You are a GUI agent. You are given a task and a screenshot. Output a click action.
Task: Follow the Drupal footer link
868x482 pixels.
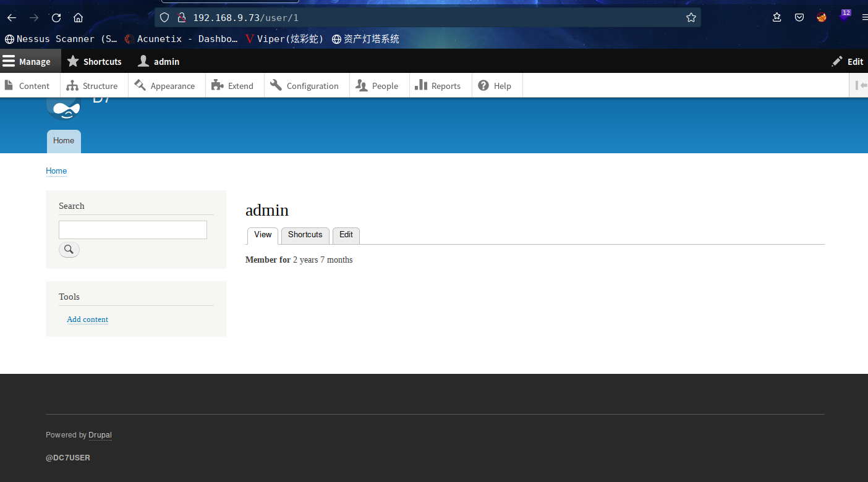click(x=100, y=435)
